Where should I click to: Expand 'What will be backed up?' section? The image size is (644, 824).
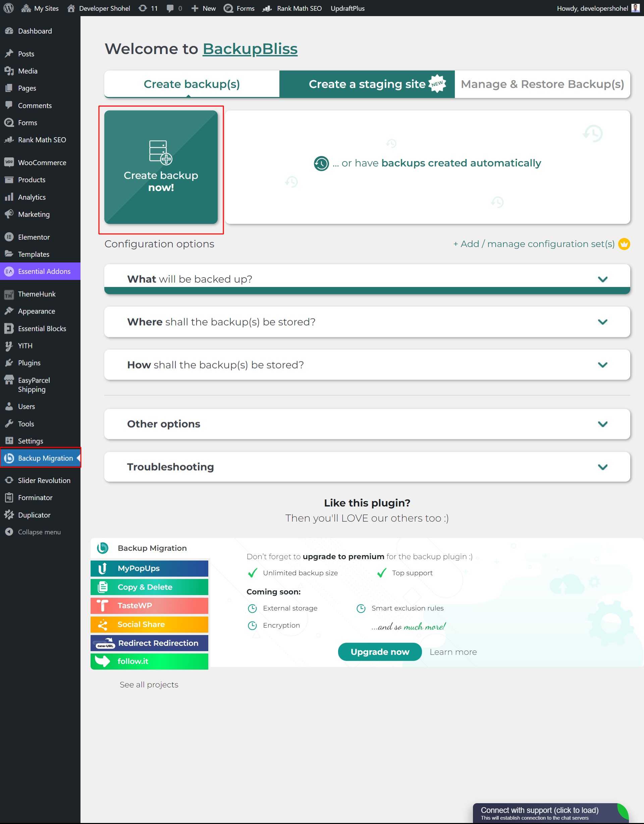367,279
